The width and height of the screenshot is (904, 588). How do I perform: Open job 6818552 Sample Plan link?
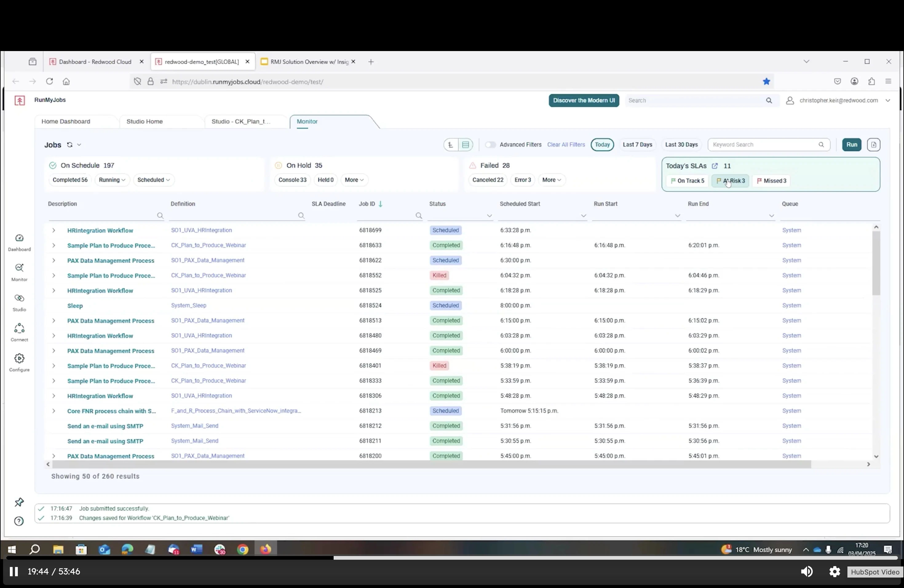pos(111,276)
